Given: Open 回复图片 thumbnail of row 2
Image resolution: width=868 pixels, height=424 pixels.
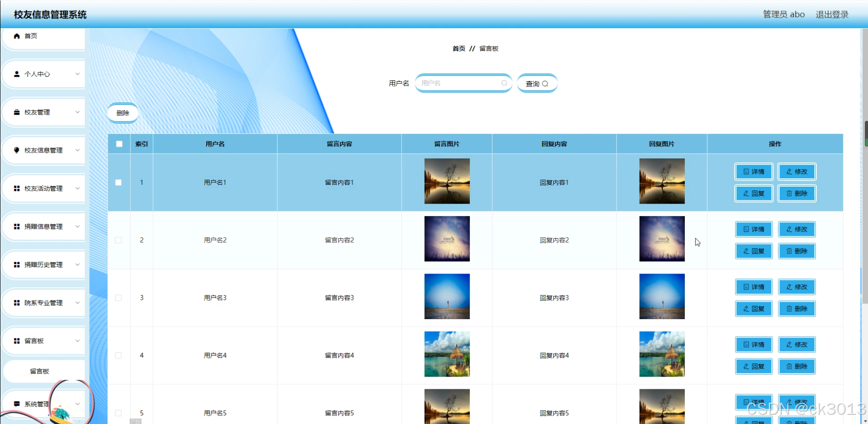Looking at the screenshot, I should [x=662, y=239].
